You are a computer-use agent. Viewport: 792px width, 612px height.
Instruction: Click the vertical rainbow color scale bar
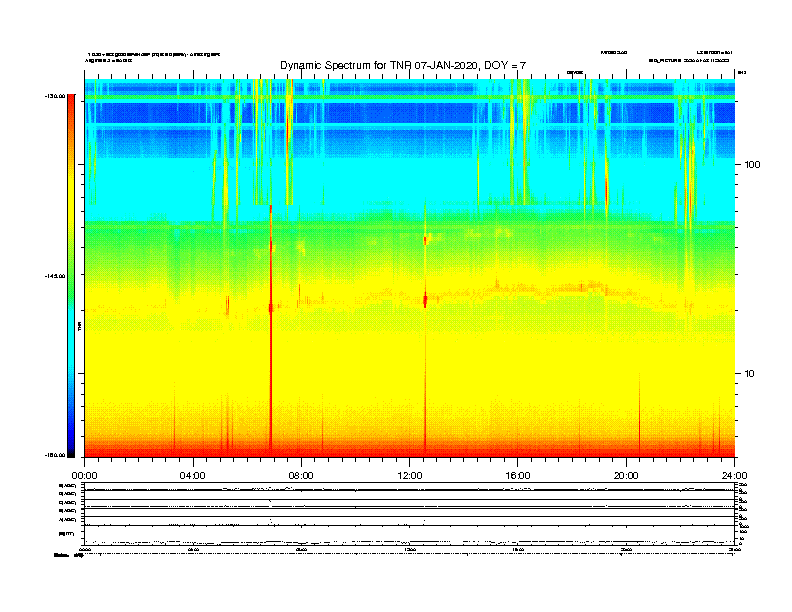[x=71, y=275]
